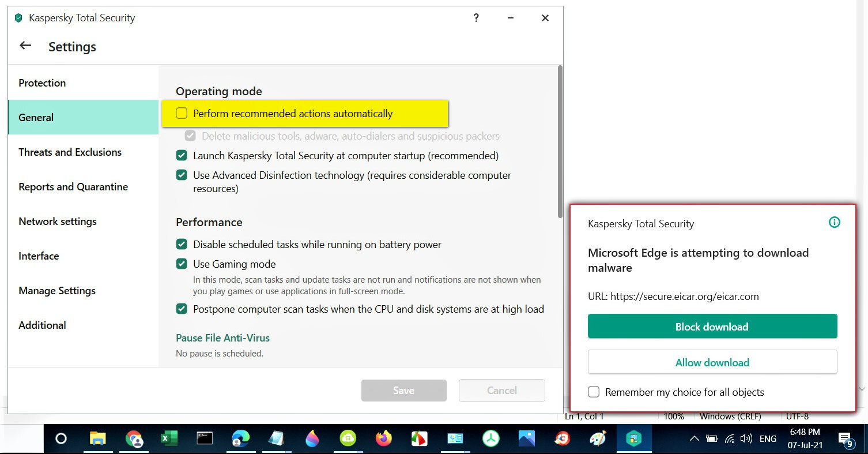868x454 pixels.
Task: Open the Action Center notifications icon
Action: (x=846, y=440)
